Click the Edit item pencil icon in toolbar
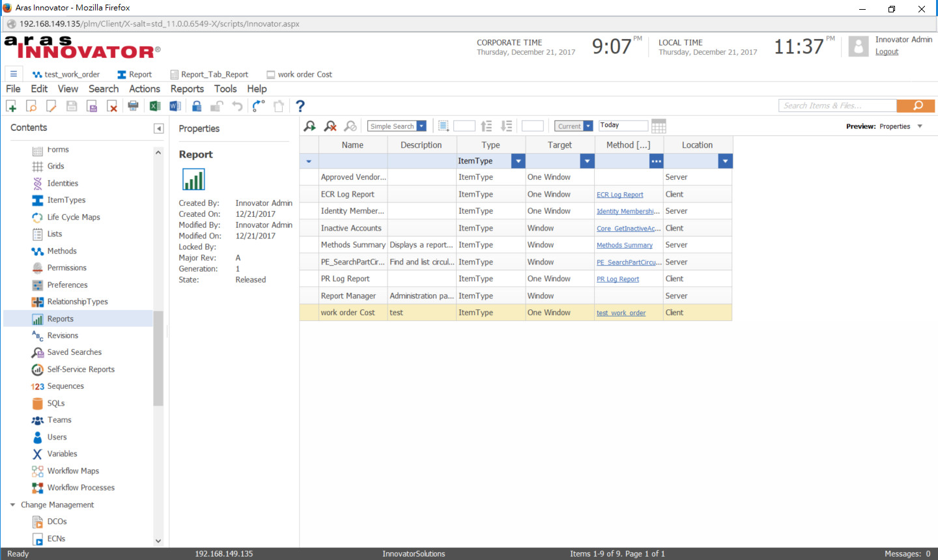The width and height of the screenshot is (938, 560). pos(51,106)
